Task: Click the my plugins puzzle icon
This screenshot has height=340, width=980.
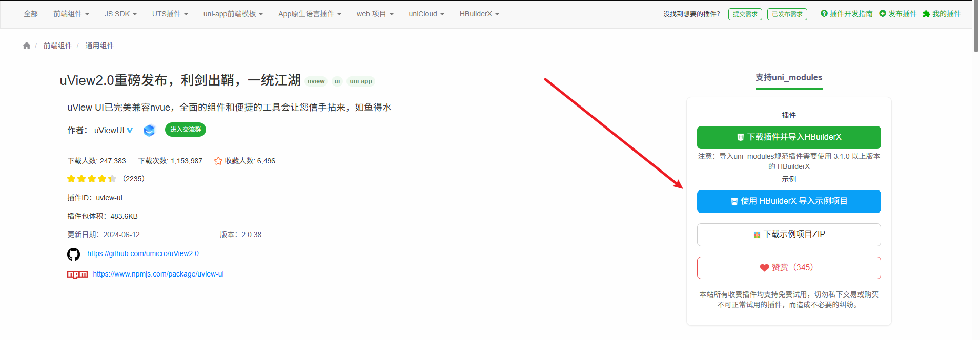Action: click(926, 14)
